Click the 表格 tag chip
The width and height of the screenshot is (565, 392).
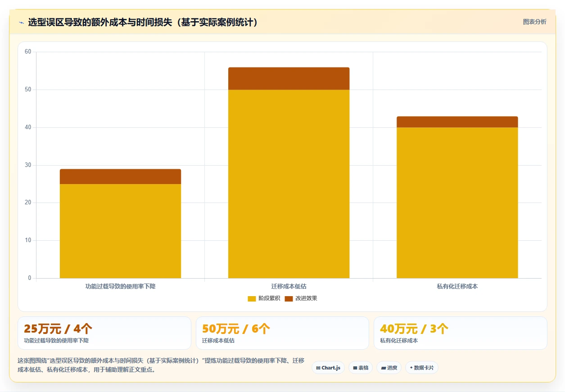tap(361, 368)
